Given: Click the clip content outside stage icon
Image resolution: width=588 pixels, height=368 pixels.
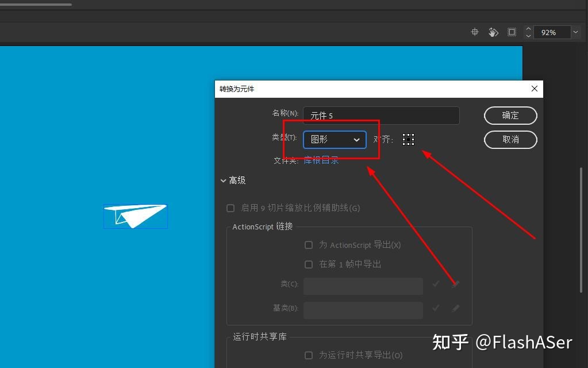Looking at the screenshot, I should click(x=512, y=32).
